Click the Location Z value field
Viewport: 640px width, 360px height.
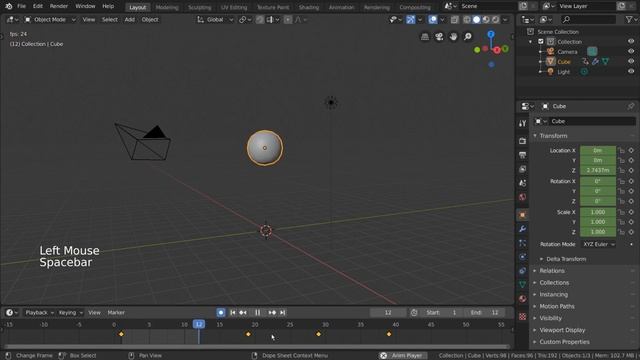tap(598, 170)
